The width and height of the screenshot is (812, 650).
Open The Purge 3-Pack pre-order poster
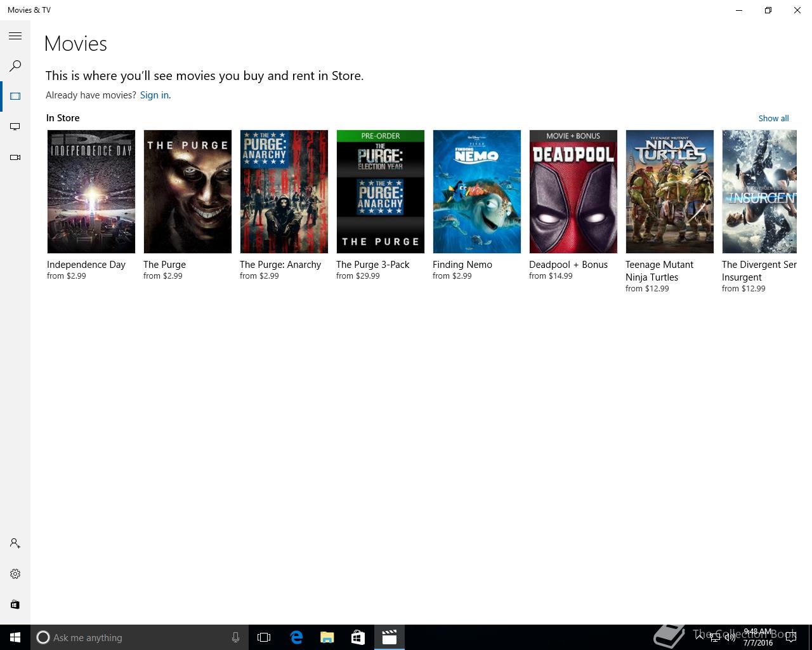point(381,192)
